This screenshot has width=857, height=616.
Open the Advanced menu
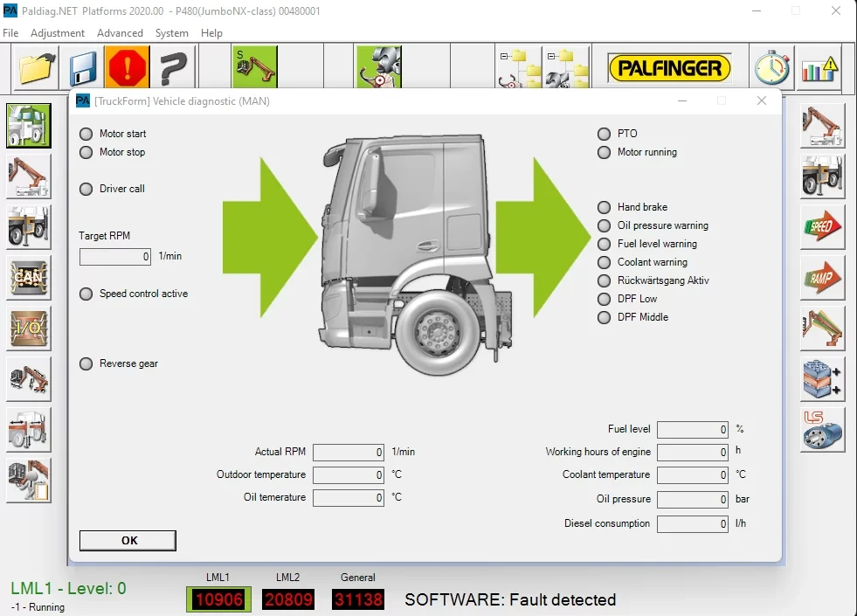coord(120,33)
